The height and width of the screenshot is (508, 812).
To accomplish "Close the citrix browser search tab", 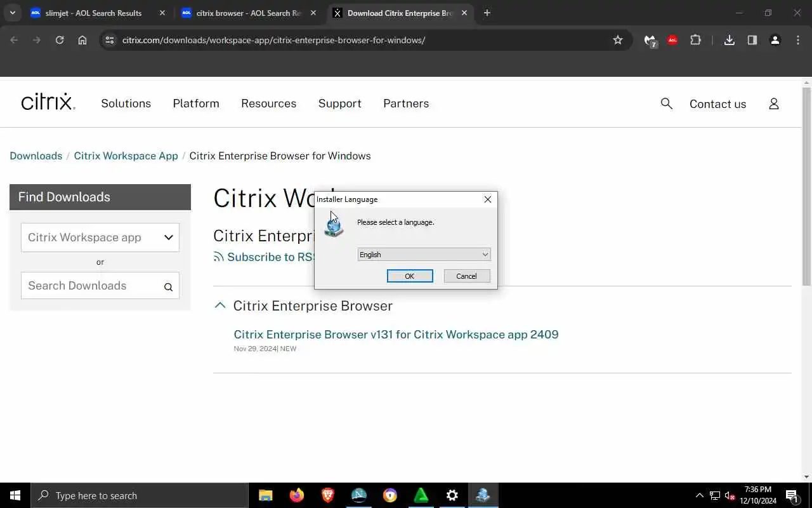I will (x=313, y=13).
